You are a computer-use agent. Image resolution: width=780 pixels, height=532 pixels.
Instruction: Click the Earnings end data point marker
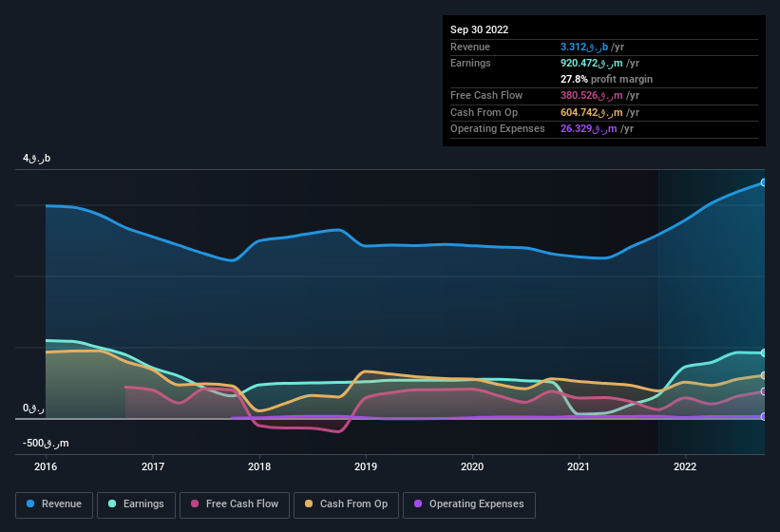[763, 353]
